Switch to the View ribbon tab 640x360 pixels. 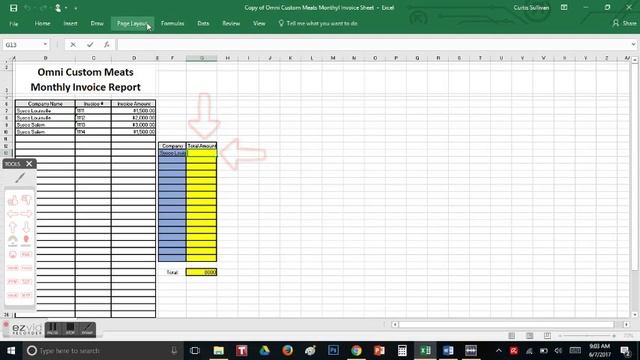(x=259, y=24)
